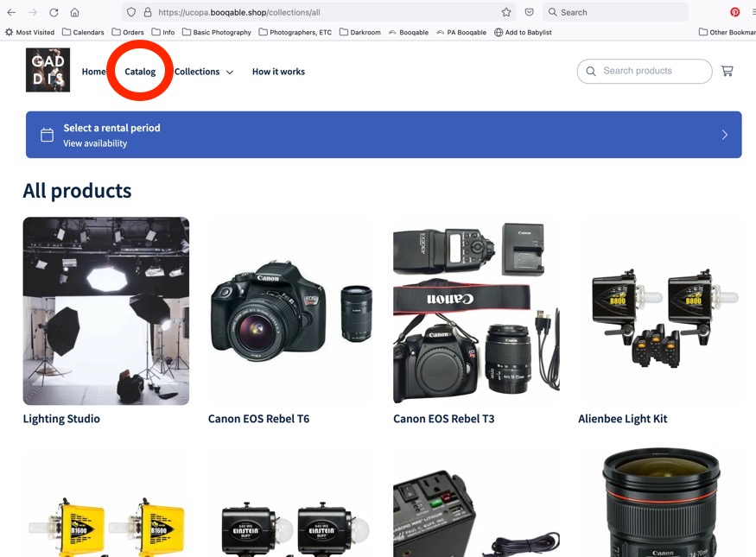Open the Canon EOS Rebel T3 link

[x=444, y=419]
